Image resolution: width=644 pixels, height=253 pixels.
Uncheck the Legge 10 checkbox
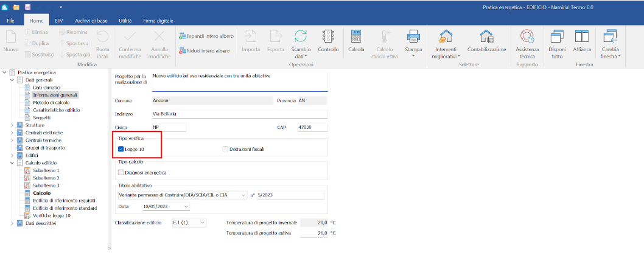(x=121, y=148)
